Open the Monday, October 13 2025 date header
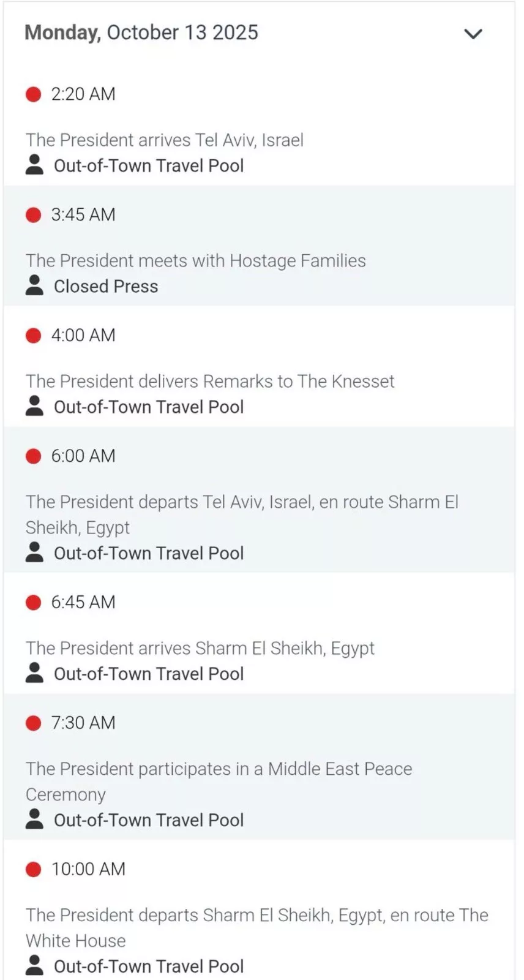 141,32
